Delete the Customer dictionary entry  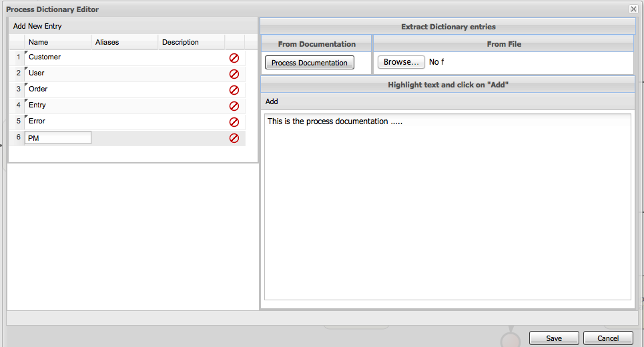point(234,58)
